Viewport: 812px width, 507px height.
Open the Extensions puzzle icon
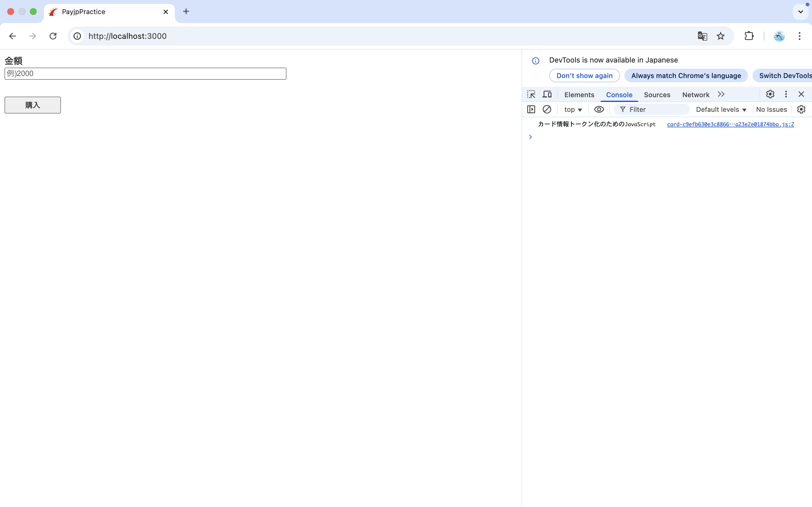(x=749, y=36)
